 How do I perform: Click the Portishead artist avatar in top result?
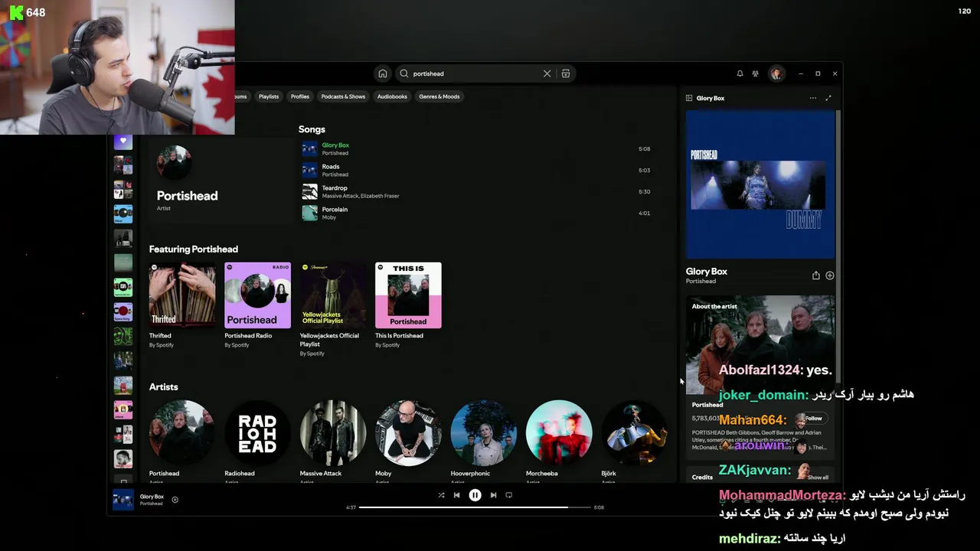click(174, 162)
